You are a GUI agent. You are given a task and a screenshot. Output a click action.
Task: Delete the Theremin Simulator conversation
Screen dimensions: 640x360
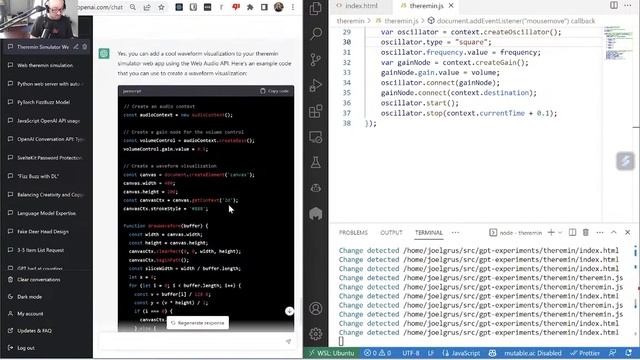click(85, 47)
